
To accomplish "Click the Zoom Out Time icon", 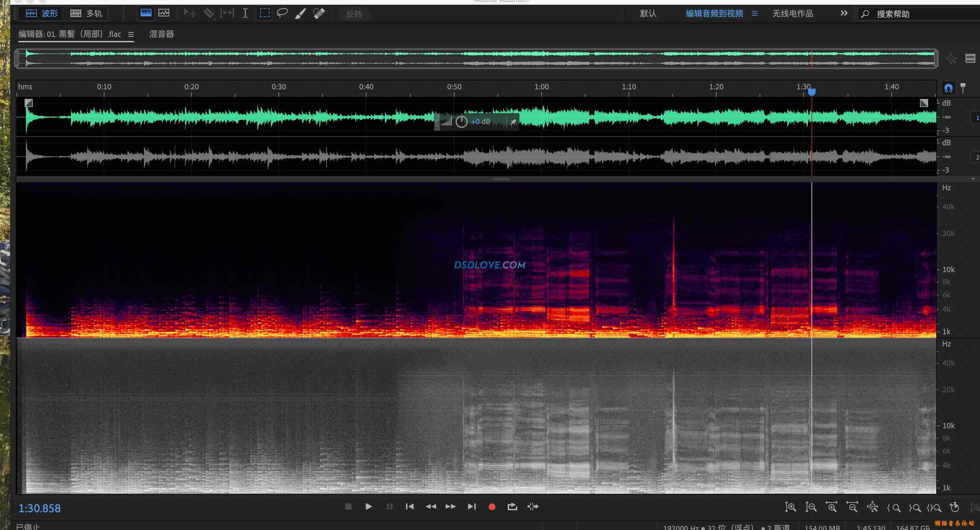I will tap(852, 507).
